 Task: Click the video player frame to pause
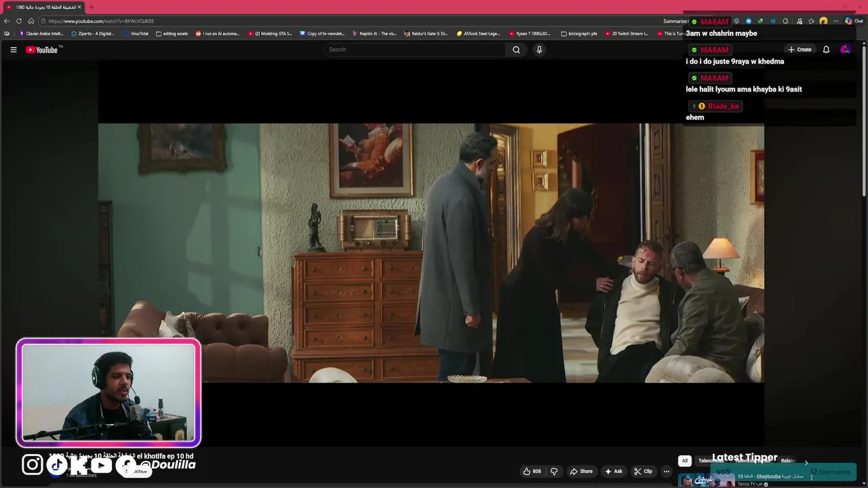(x=431, y=253)
